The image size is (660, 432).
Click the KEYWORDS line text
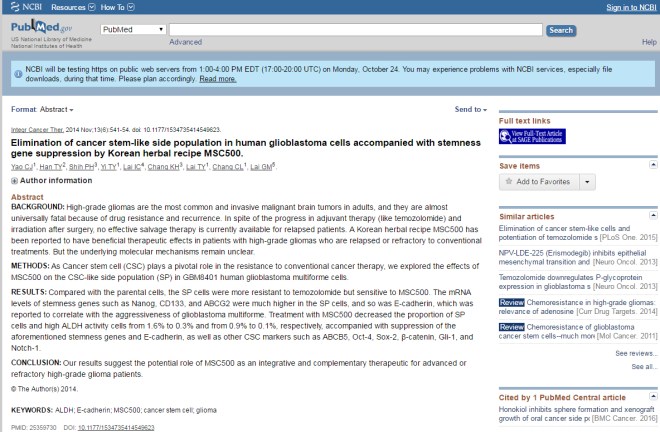point(114,410)
